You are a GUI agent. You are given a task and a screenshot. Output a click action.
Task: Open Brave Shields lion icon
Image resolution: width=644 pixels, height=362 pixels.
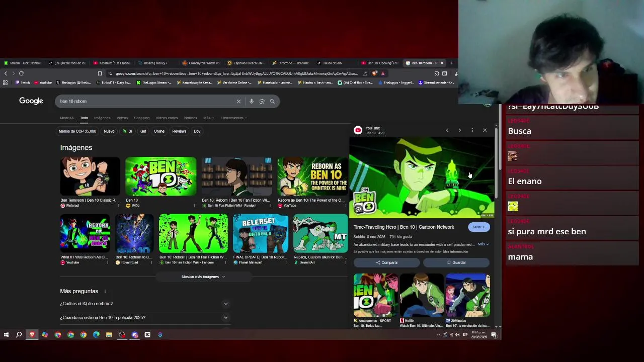tap(375, 73)
